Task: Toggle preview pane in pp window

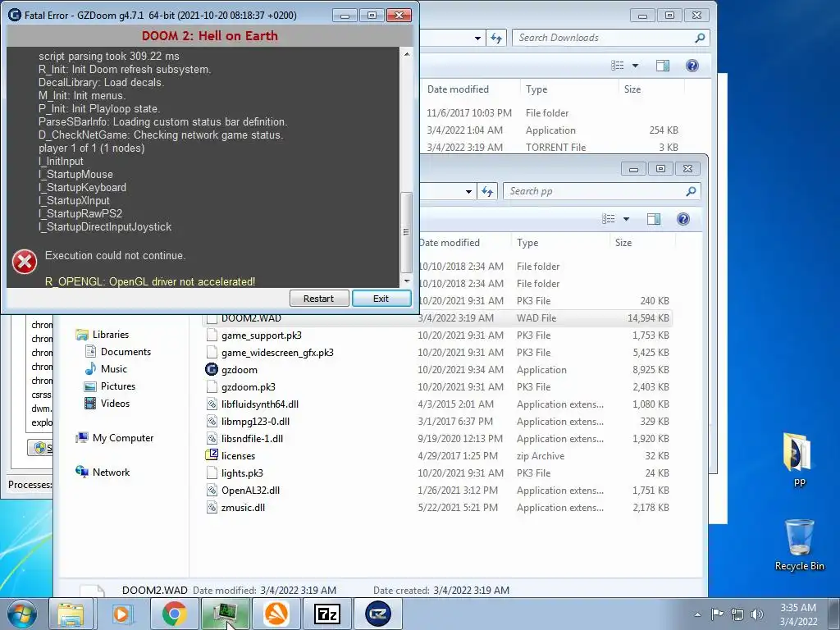Action: point(654,218)
